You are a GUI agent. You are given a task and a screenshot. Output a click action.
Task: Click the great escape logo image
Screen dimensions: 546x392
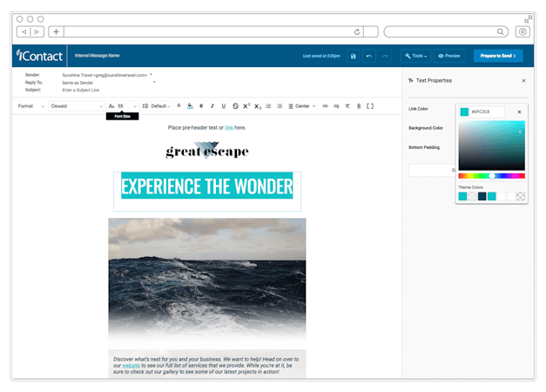coord(207,151)
